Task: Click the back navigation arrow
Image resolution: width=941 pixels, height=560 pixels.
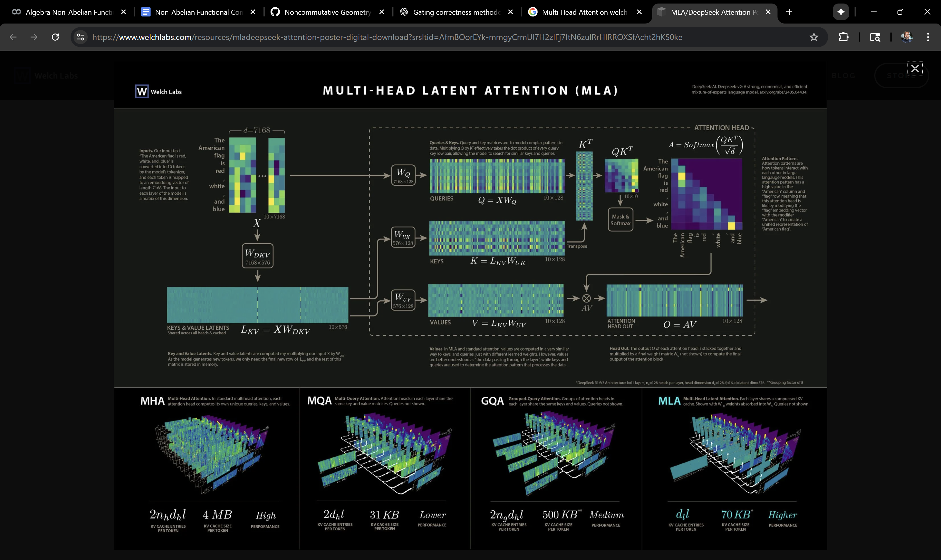Action: [x=13, y=37]
